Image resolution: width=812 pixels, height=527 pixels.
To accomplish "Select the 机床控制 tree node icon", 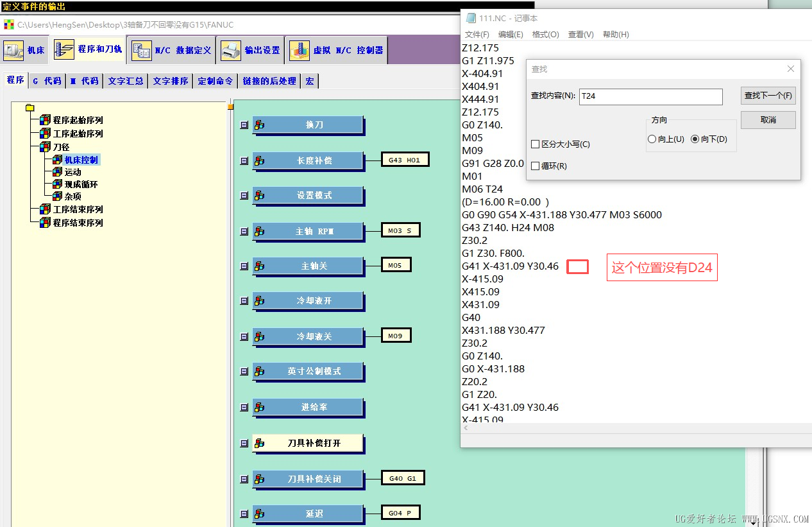I will 57,160.
